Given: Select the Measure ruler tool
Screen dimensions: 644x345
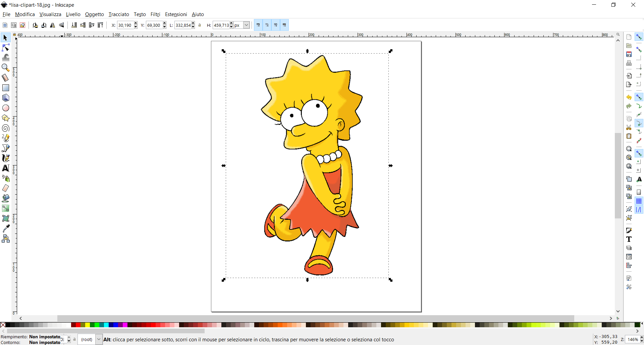Looking at the screenshot, I should (5, 78).
